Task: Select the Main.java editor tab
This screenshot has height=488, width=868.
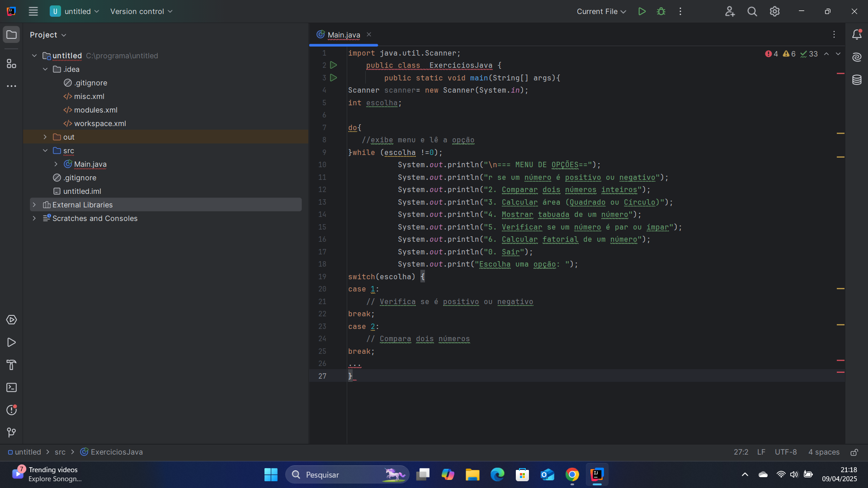Action: point(343,35)
